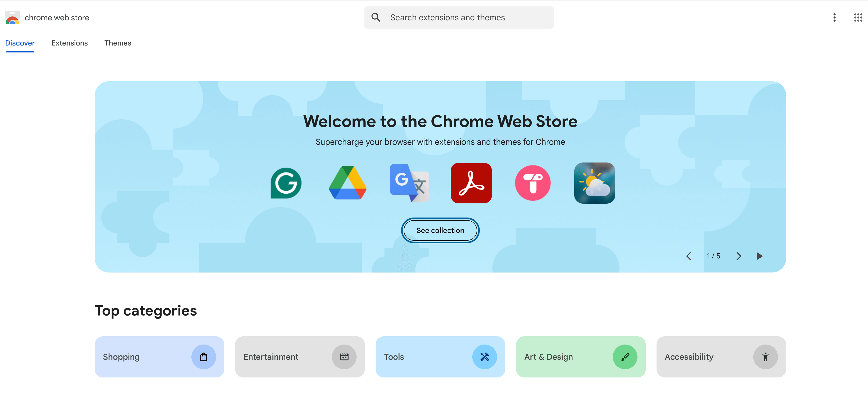Click the Art & Design brush icon
The width and height of the screenshot is (868, 397).
click(625, 357)
